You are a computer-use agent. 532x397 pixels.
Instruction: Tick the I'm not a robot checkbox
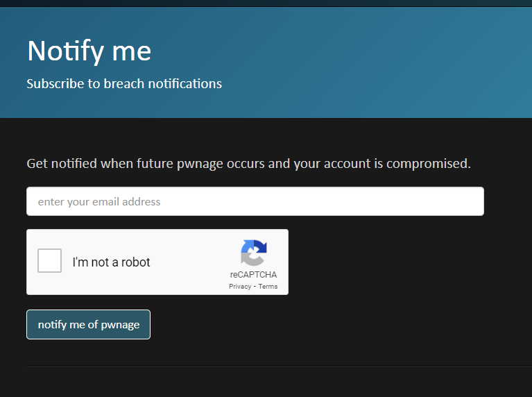point(49,260)
